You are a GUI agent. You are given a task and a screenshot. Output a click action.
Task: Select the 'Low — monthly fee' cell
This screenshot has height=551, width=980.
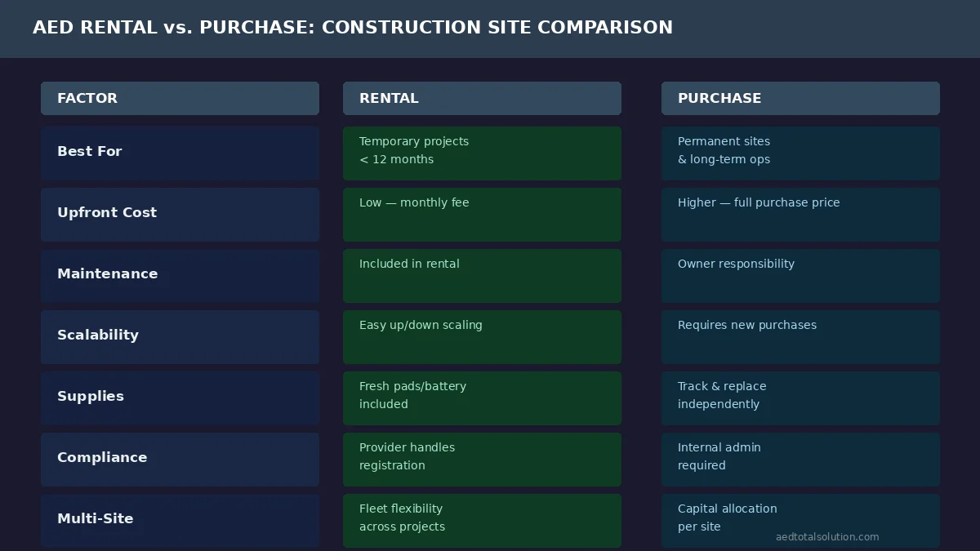click(482, 214)
